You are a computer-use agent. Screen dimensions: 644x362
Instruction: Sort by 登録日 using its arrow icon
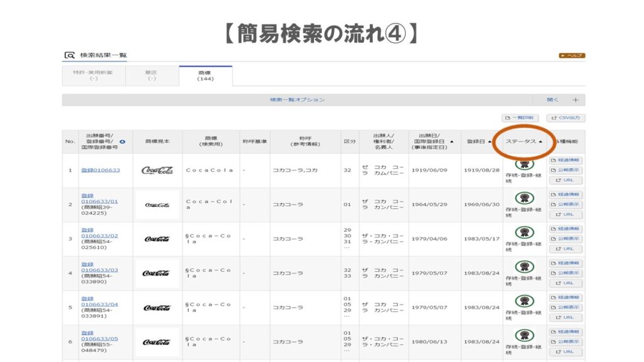(x=489, y=141)
